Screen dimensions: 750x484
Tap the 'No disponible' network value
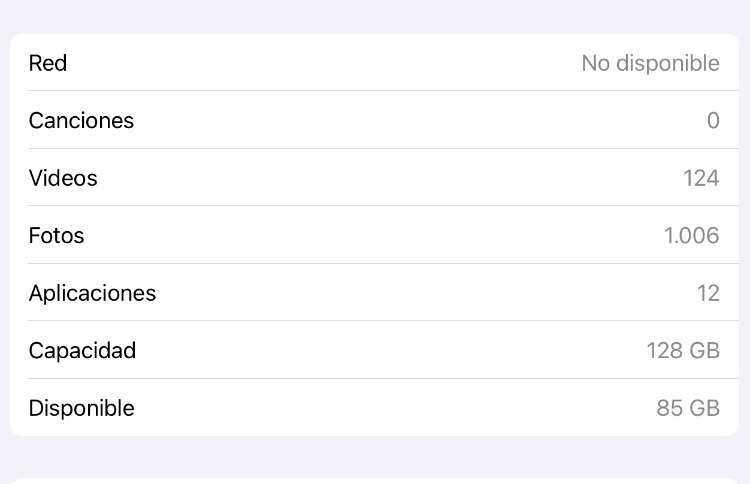[x=651, y=63]
